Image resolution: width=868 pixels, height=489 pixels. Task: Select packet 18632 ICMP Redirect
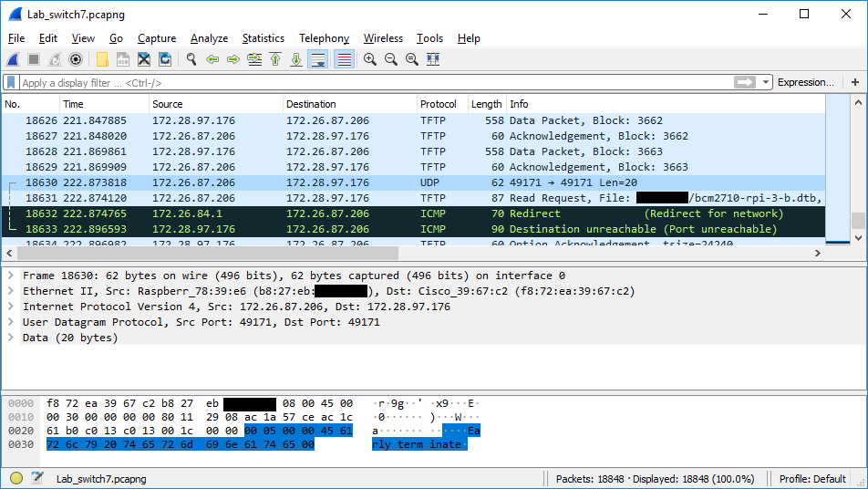click(x=414, y=213)
